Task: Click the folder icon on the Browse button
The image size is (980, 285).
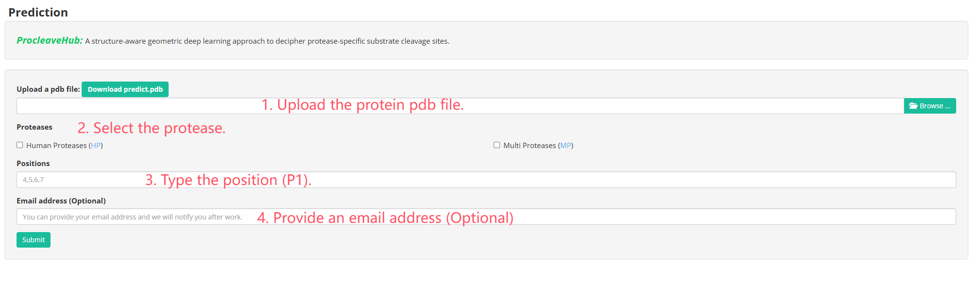Action: click(913, 106)
